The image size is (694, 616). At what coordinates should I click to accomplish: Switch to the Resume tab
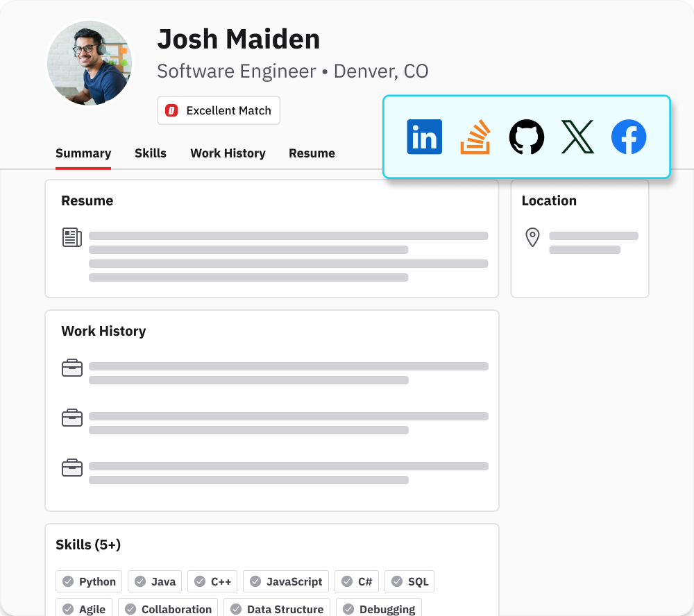312,153
